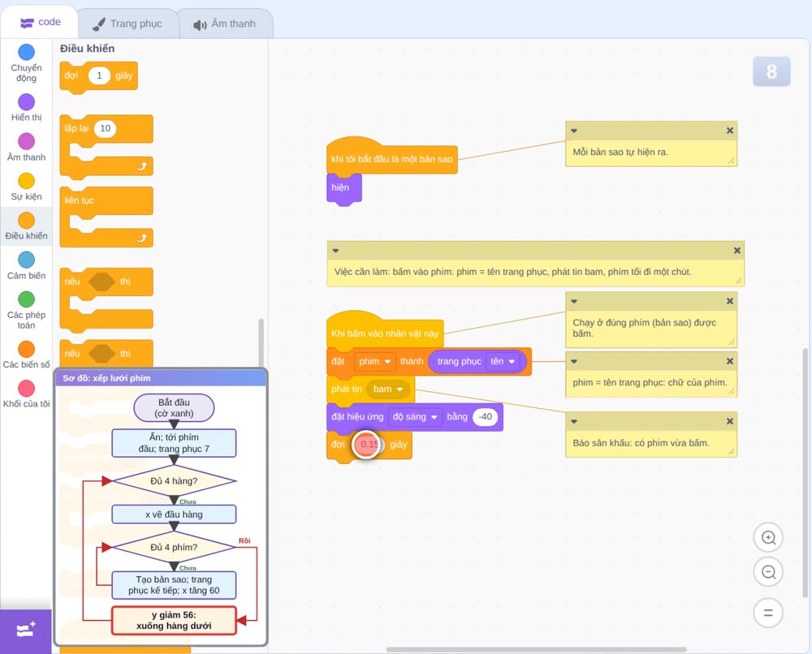The height and width of the screenshot is (654, 812).
Task: Collapse the 'Mỗi bản sao tự hiện ra' comment
Action: pos(574,131)
